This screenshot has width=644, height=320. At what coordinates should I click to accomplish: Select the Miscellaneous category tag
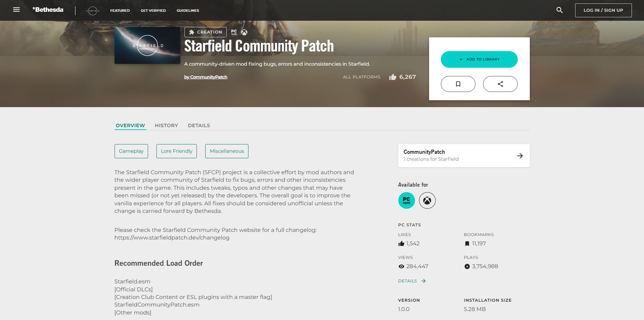point(227,151)
